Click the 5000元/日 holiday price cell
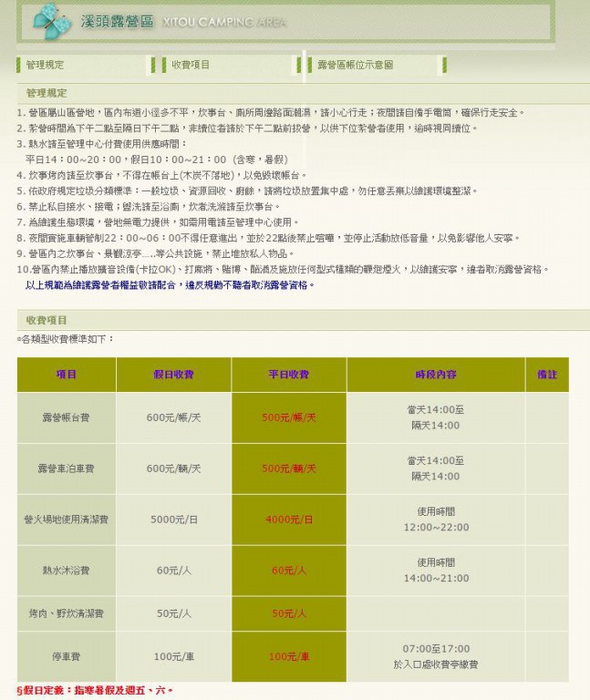590x700 pixels. click(x=173, y=520)
